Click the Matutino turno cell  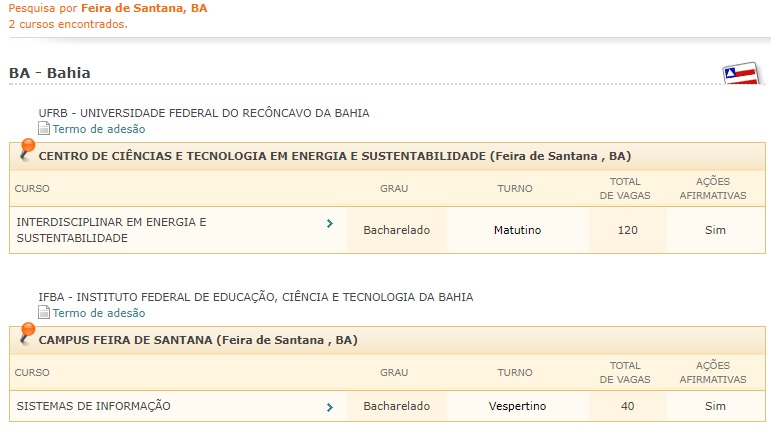click(x=517, y=230)
